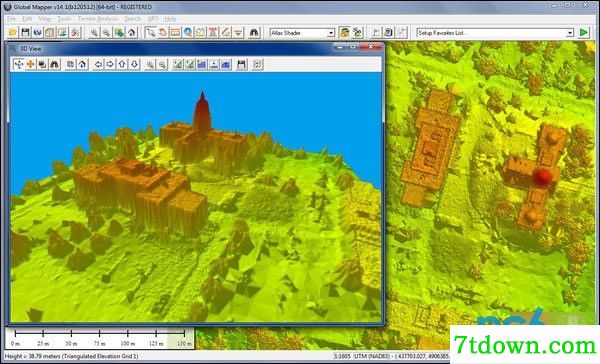600x364 pixels.
Task: Click the main toolbar binoculars search icon
Action: tap(254, 33)
